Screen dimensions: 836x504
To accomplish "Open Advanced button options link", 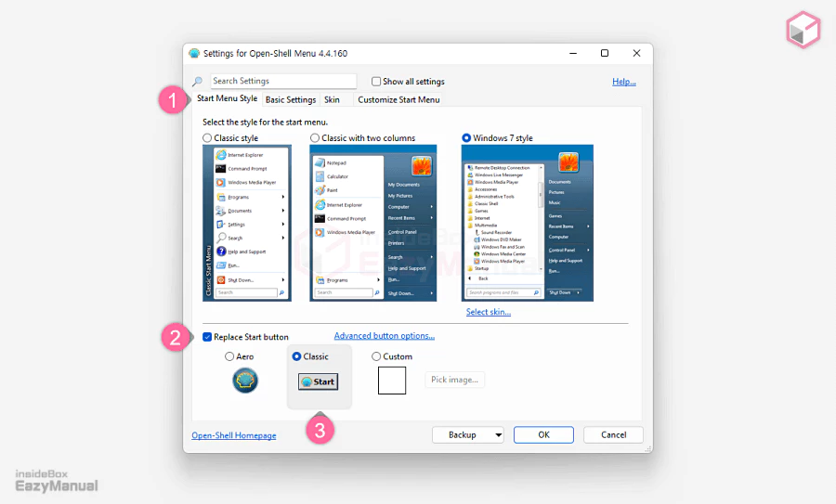I will [x=385, y=336].
